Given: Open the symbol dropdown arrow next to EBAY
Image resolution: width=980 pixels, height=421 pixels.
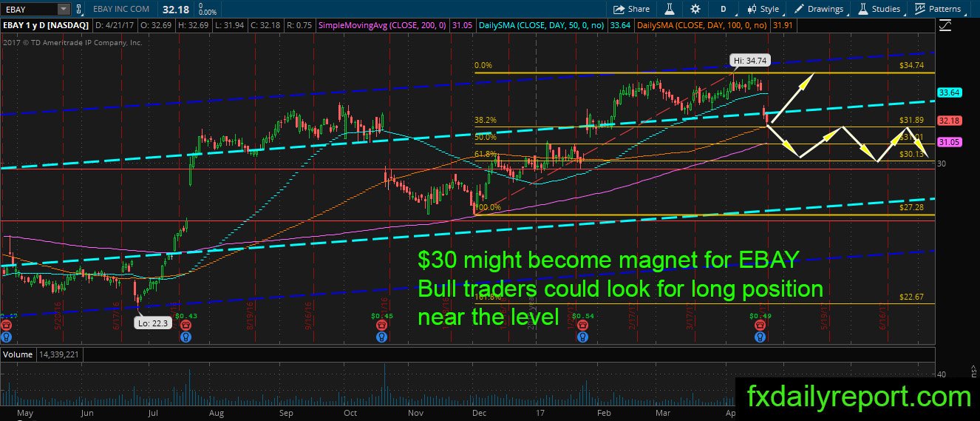Looking at the screenshot, I should [62, 9].
